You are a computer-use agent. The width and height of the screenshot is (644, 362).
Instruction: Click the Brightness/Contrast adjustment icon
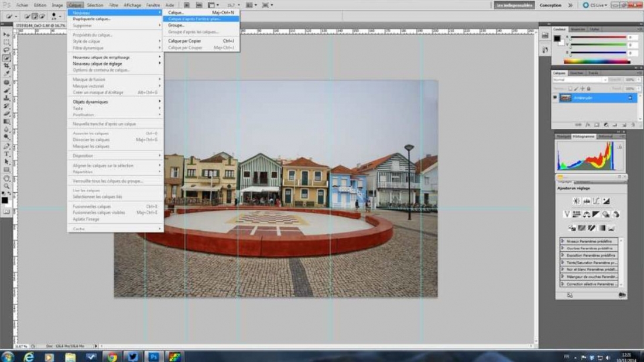pos(576,201)
